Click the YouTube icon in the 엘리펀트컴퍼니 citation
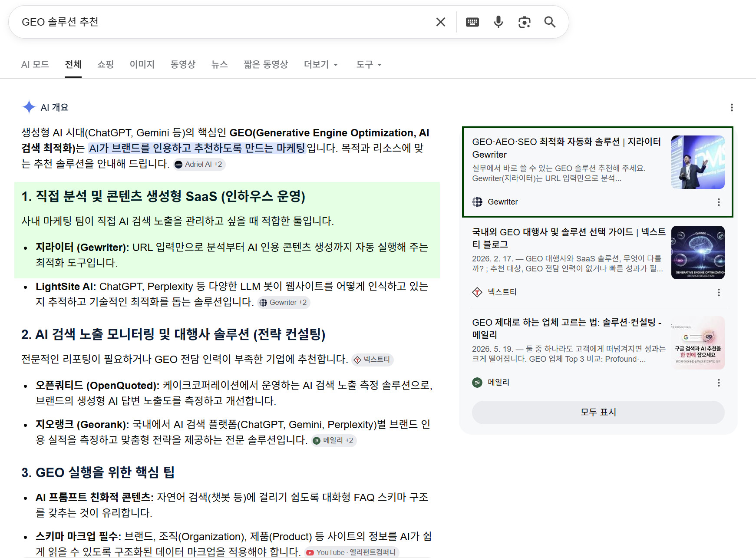 (310, 552)
